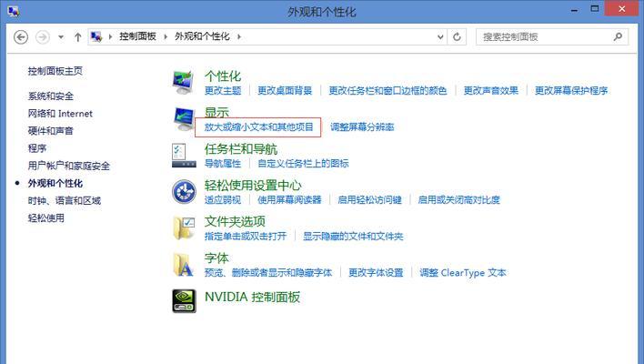Open the 个性化 heading

[223, 76]
